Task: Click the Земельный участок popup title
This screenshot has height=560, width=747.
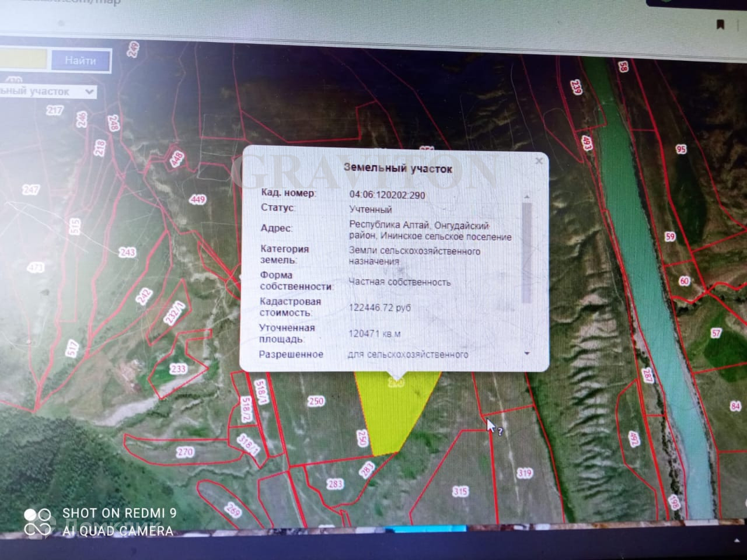Action: click(x=398, y=169)
